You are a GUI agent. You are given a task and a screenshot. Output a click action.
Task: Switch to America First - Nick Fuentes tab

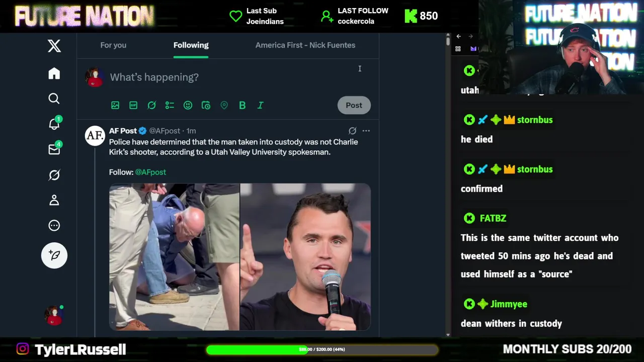(305, 45)
